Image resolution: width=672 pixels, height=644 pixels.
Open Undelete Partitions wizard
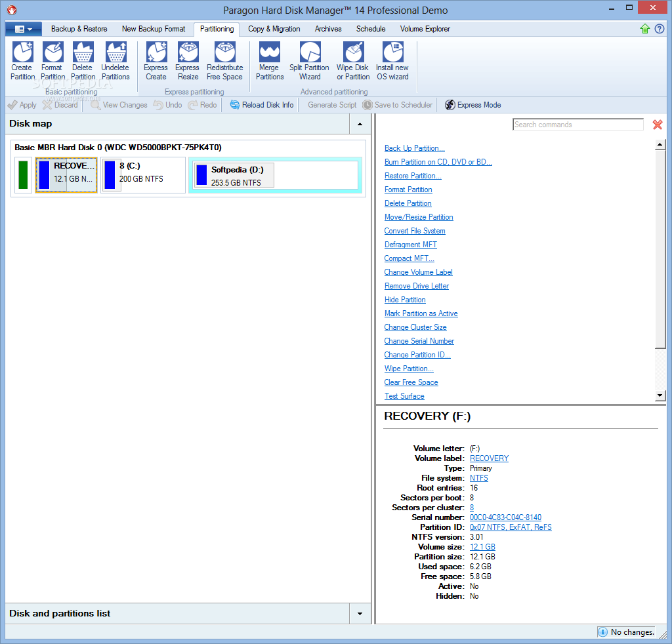[x=115, y=61]
